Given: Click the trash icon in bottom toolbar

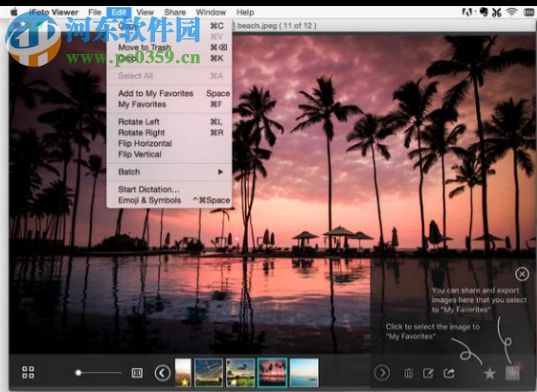Looking at the screenshot, I should click(x=408, y=373).
